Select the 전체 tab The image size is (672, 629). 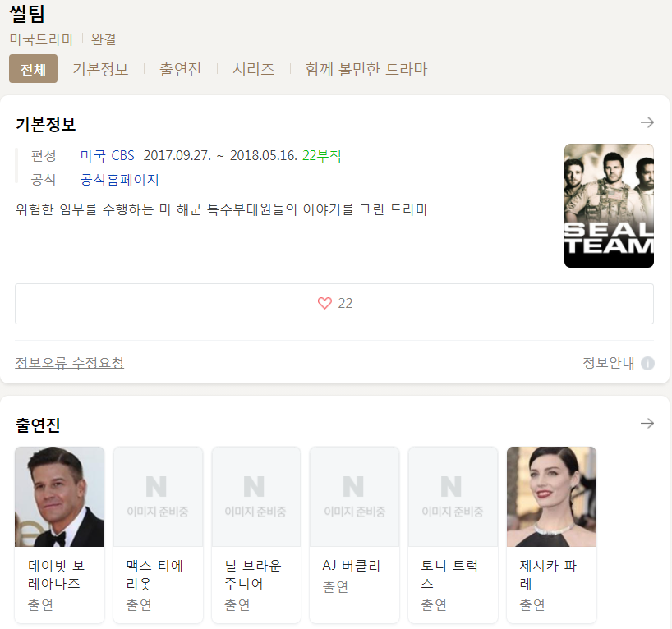pyautogui.click(x=33, y=68)
